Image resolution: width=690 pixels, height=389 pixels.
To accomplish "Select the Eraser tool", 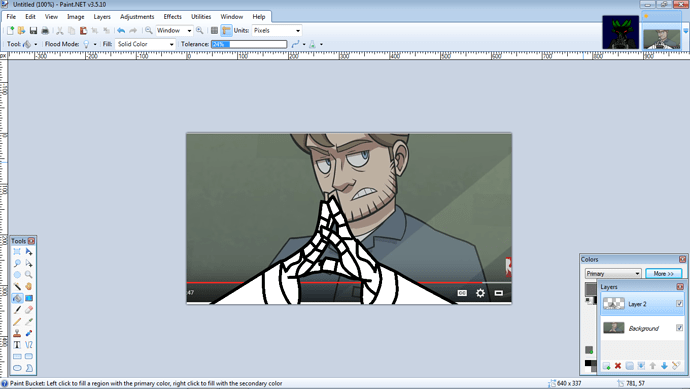I will (29, 310).
